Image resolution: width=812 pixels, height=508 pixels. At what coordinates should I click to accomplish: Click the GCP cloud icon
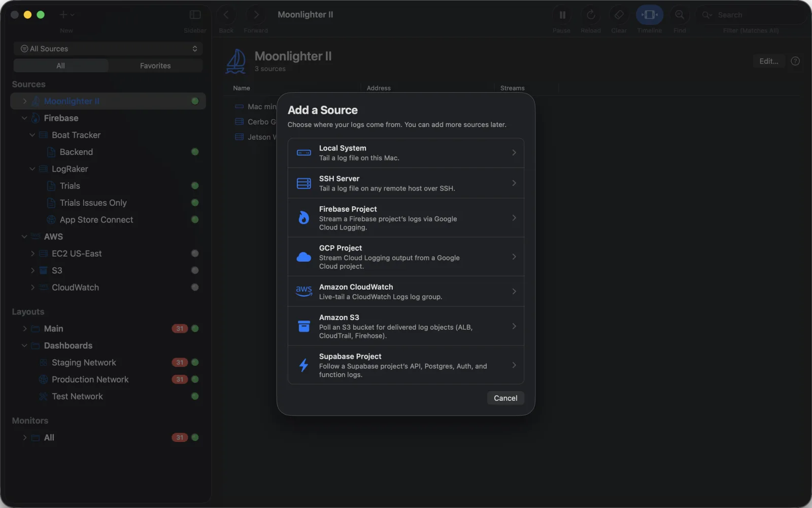[x=303, y=257]
